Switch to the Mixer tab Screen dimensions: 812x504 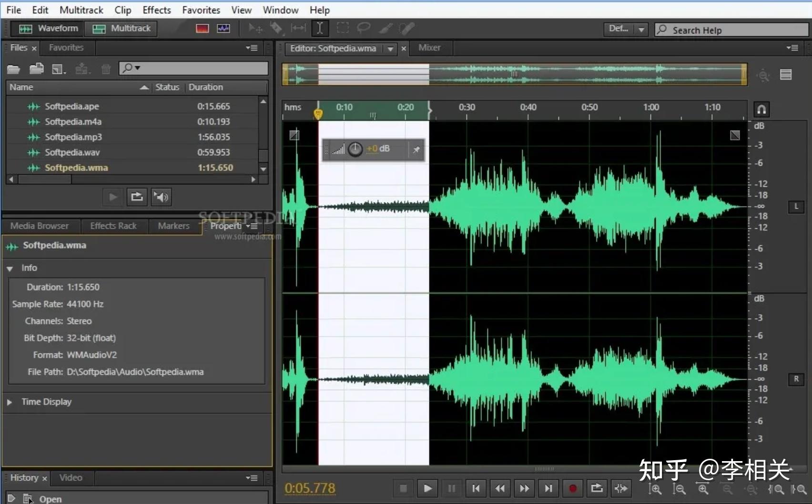click(x=429, y=48)
